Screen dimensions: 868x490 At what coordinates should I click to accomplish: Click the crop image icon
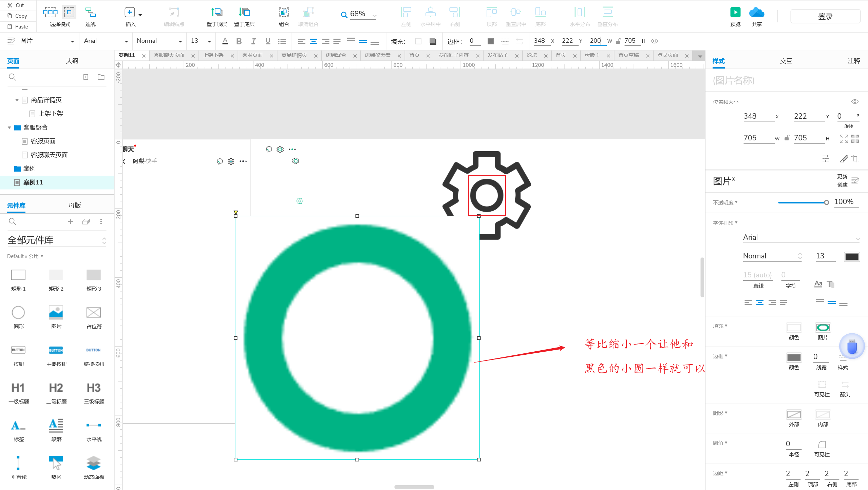855,158
